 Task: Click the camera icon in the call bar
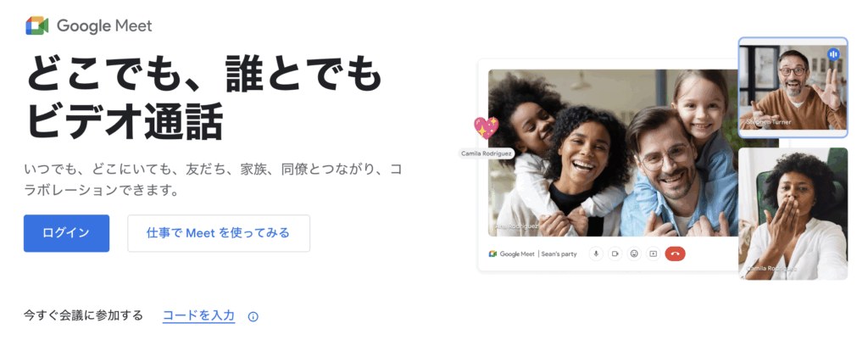point(615,254)
